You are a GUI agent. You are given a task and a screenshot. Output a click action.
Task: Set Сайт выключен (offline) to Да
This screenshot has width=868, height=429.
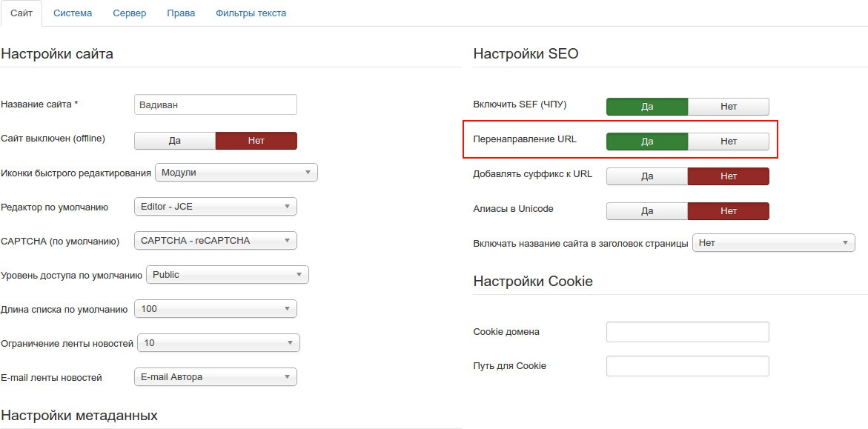175,141
